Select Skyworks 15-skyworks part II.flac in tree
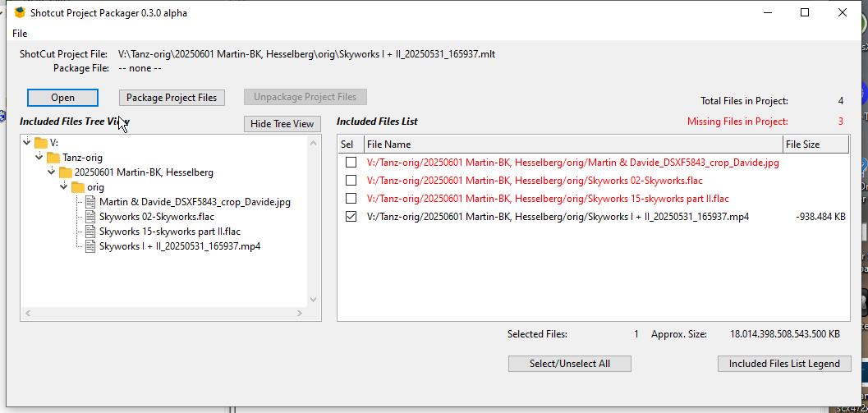The image size is (868, 413). tap(170, 232)
